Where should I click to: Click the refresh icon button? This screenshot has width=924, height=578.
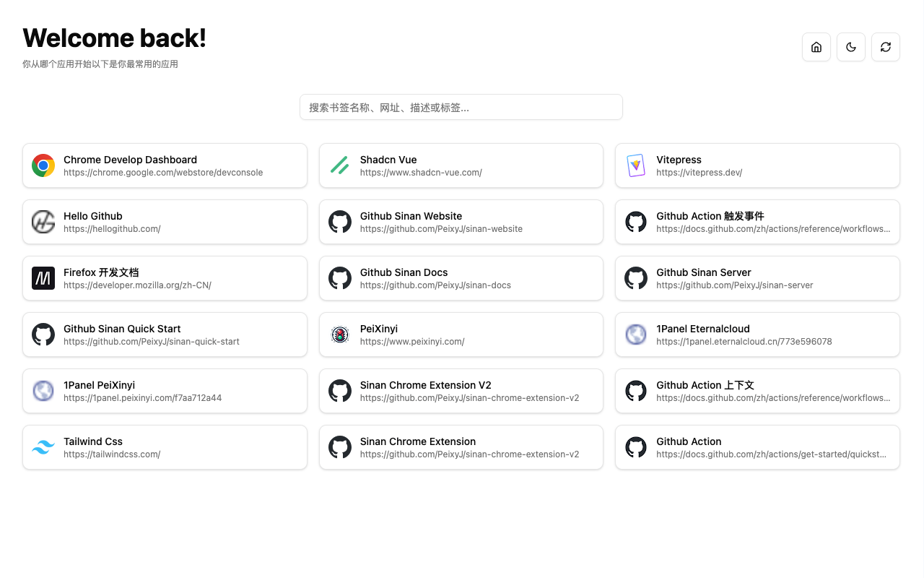[x=886, y=47]
